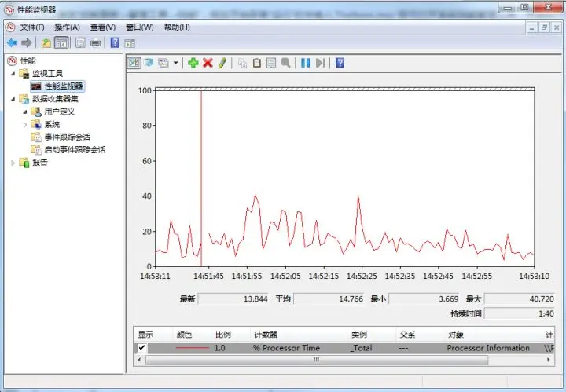566x392 pixels.
Task: Click red color line of Processor Time
Action: 193,348
